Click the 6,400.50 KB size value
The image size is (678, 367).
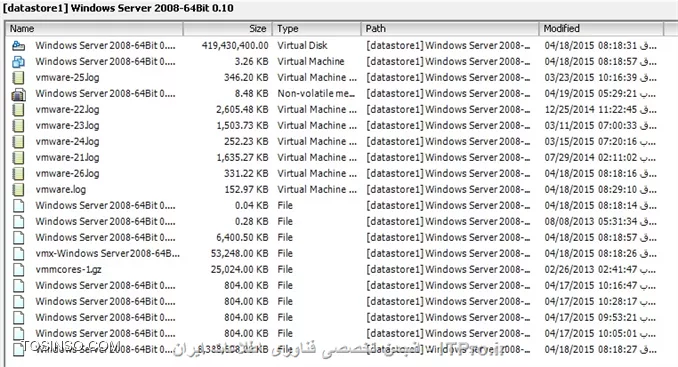click(242, 237)
